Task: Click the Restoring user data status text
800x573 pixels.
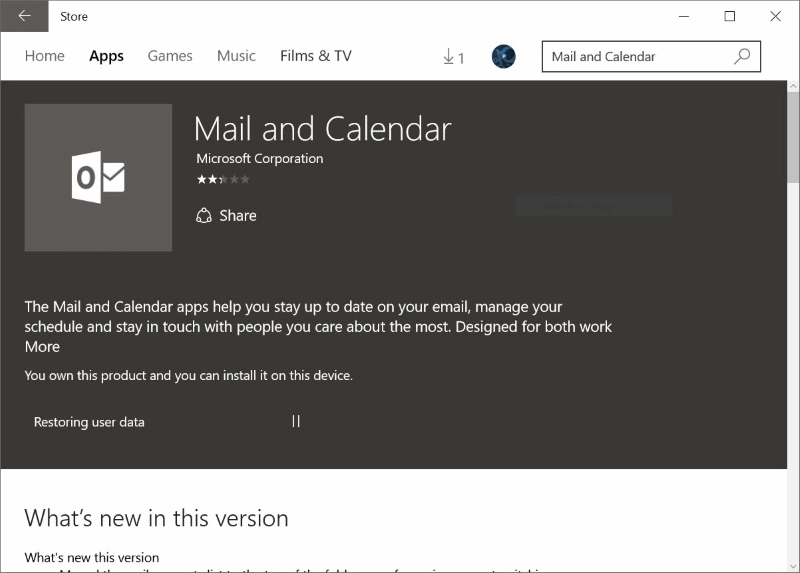Action: [89, 422]
